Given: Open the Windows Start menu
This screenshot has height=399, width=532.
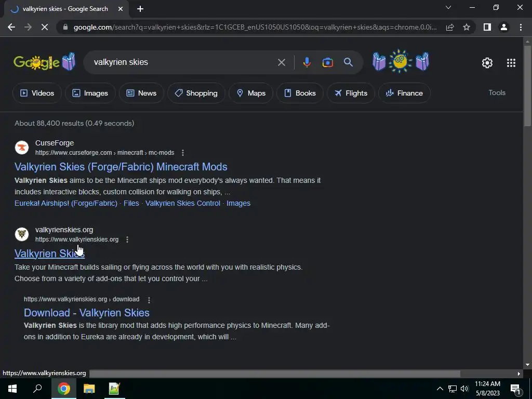Looking at the screenshot, I should (12, 389).
